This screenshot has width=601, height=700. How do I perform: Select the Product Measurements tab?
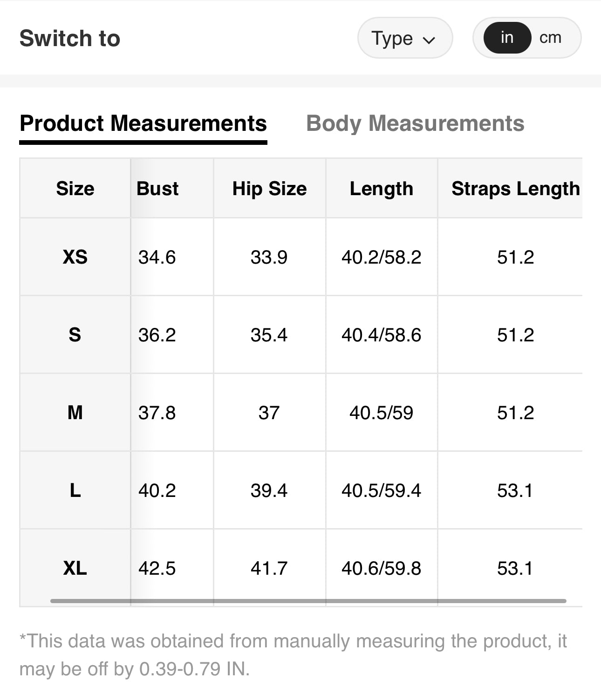[143, 123]
